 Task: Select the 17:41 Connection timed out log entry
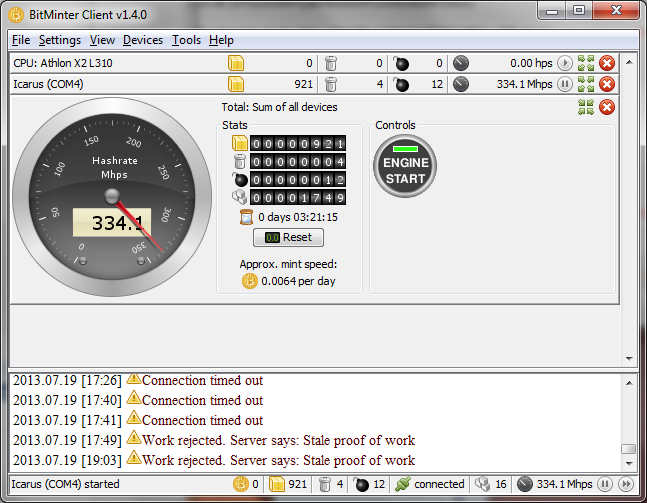click(x=138, y=420)
